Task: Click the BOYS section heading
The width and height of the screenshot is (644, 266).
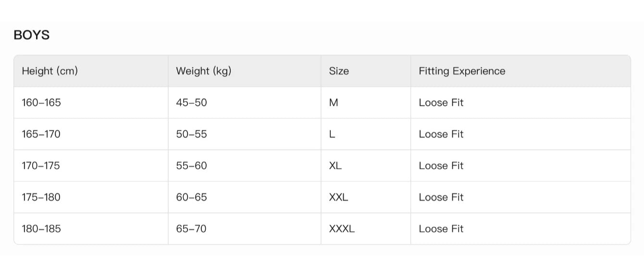Action: (31, 35)
